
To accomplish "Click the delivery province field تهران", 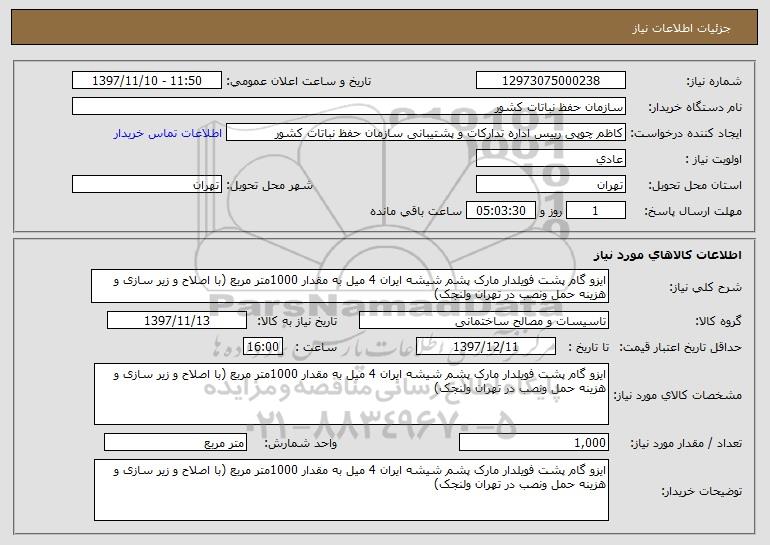I will (x=550, y=185).
